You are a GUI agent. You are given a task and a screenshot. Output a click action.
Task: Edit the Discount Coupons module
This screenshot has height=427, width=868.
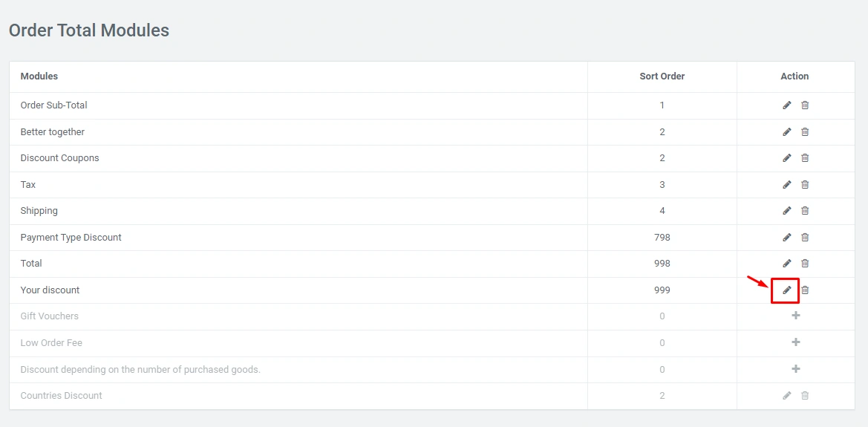(x=787, y=158)
